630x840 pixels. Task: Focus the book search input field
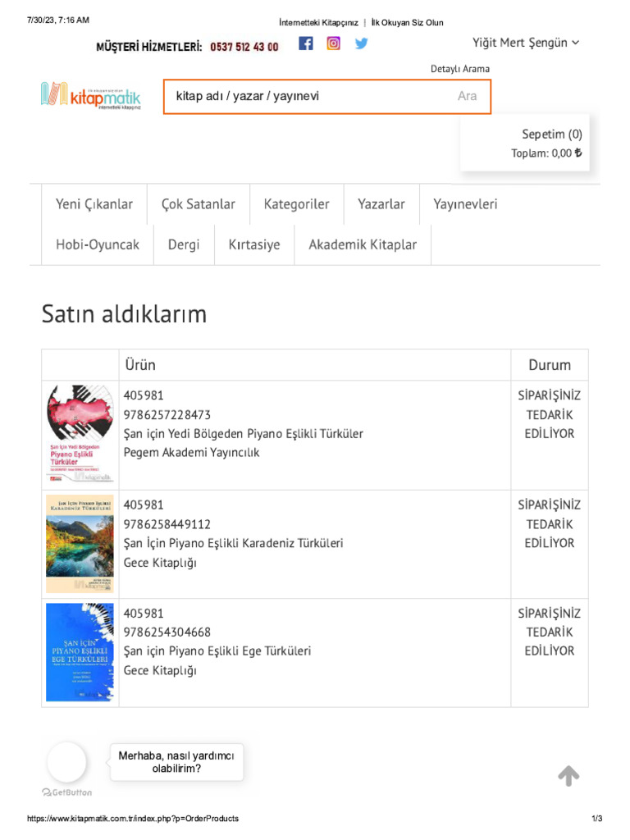point(308,96)
